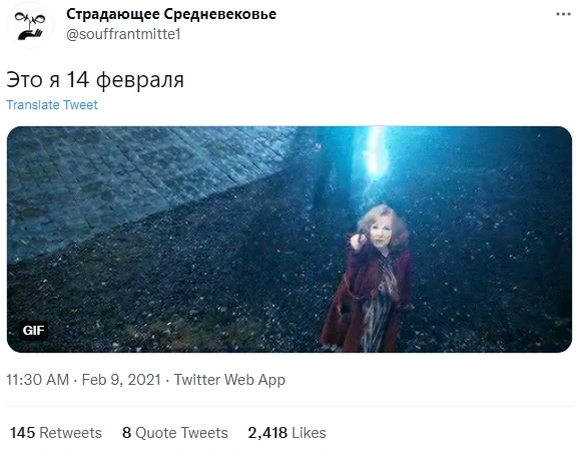
Task: Click the Retweets label text
Action: click(x=71, y=433)
